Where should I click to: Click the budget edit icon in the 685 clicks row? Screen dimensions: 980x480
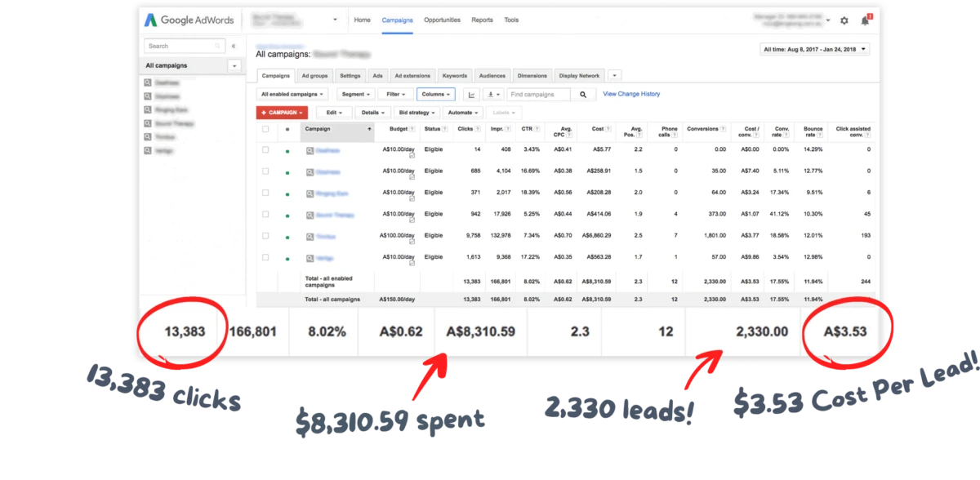412,176
